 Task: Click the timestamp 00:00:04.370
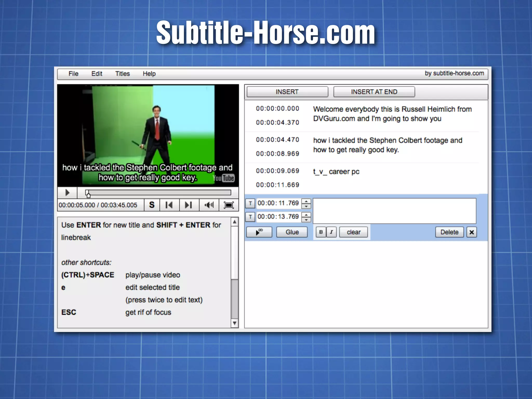277,122
